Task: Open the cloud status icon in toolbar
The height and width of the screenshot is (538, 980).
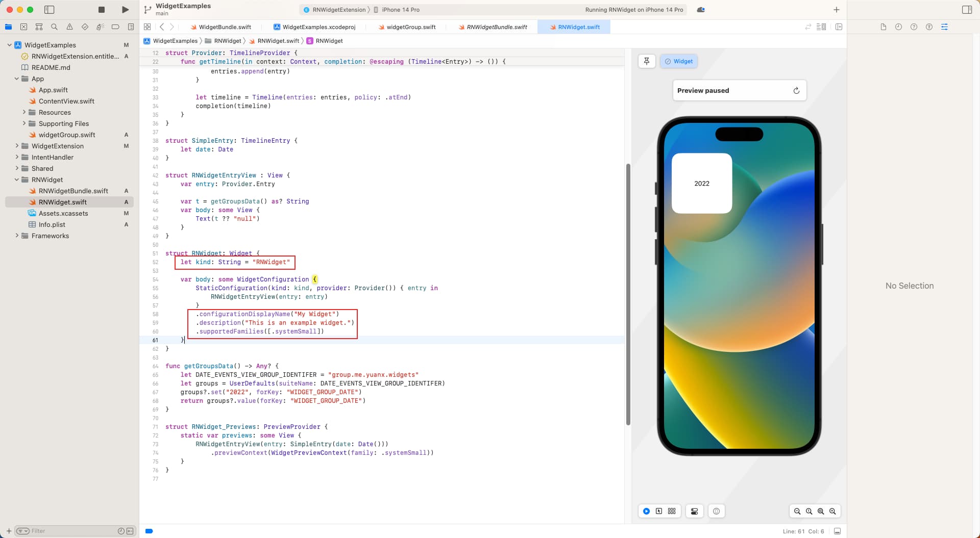Action: click(701, 10)
